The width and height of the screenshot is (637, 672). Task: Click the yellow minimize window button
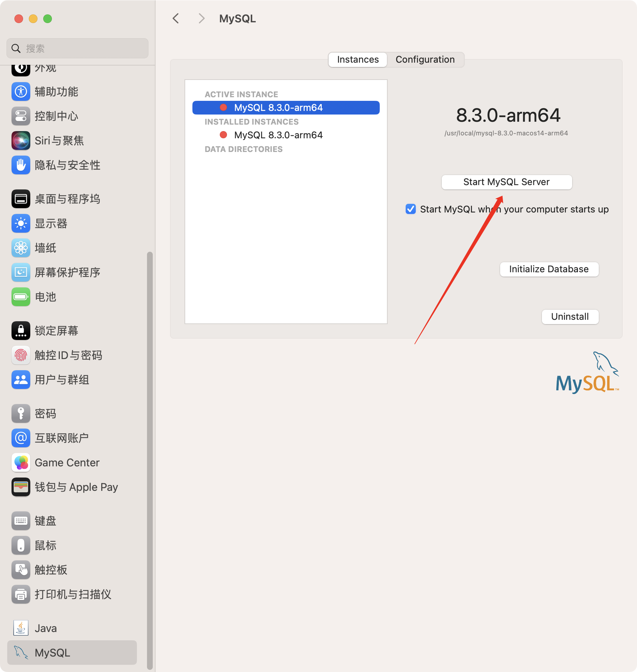point(33,19)
